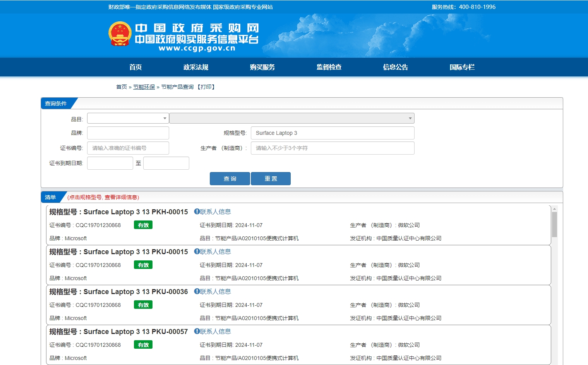Click info icon beside PKU-00036 contact link
Screen dimensions: 588x365
[x=197, y=291]
